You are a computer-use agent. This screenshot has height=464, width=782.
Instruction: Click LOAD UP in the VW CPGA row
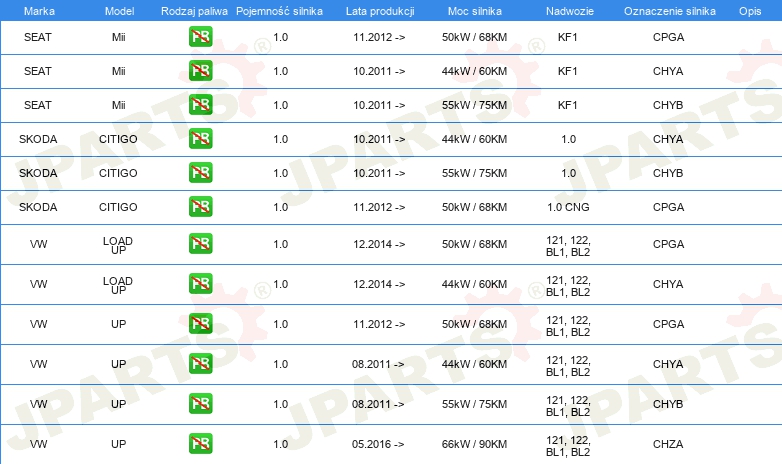click(x=118, y=245)
